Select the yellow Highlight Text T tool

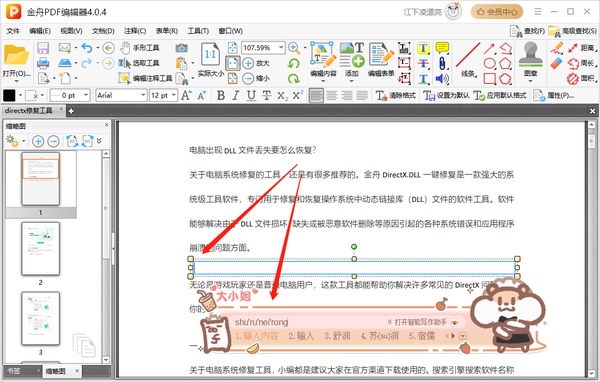coord(423,48)
